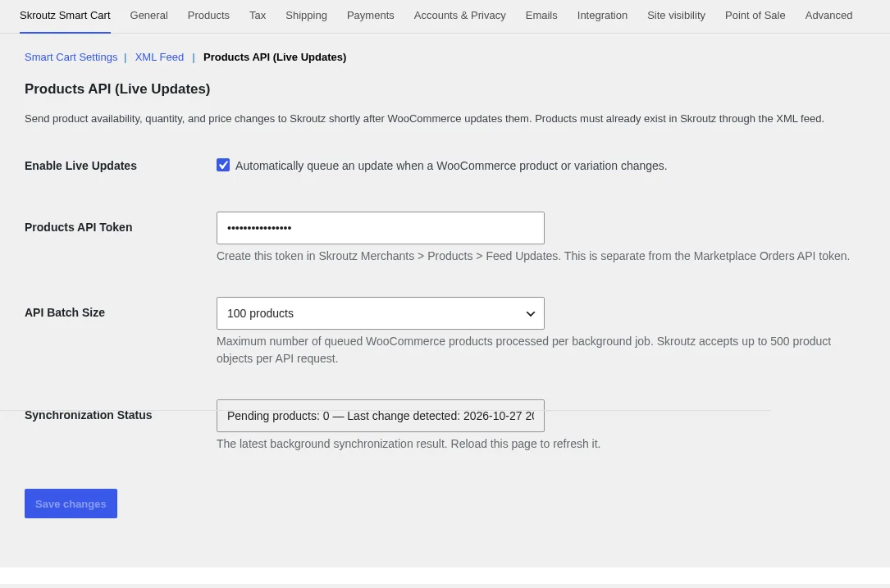Click the Products API Token label

coord(78,227)
